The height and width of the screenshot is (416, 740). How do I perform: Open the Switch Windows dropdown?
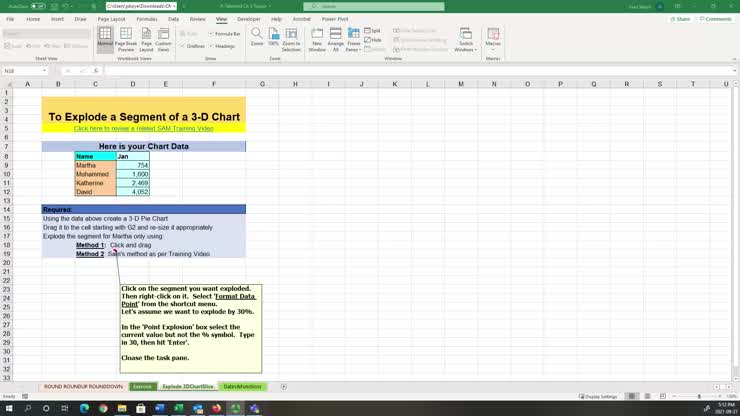point(466,39)
